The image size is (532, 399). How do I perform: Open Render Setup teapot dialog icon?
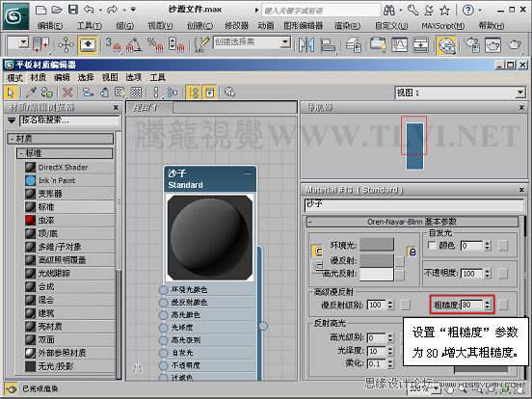[x=471, y=44]
